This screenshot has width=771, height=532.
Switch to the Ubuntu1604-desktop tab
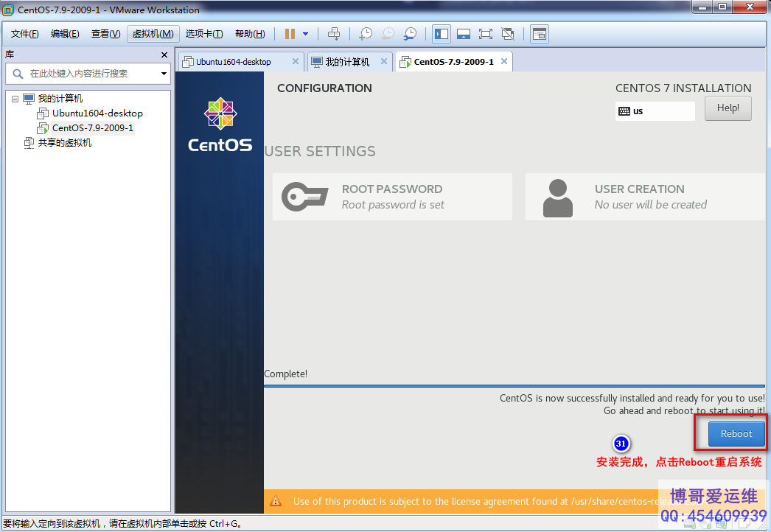(234, 62)
